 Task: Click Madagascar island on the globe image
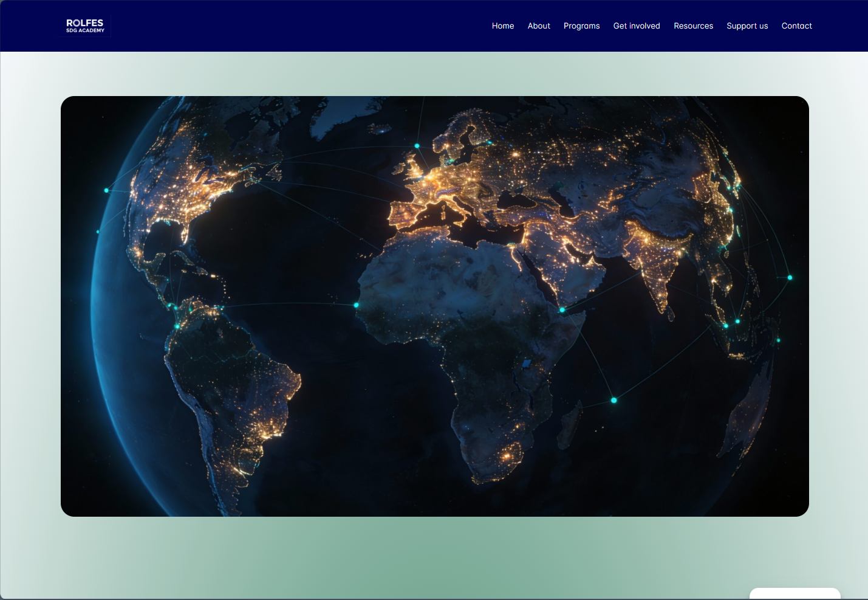pyautogui.click(x=569, y=426)
